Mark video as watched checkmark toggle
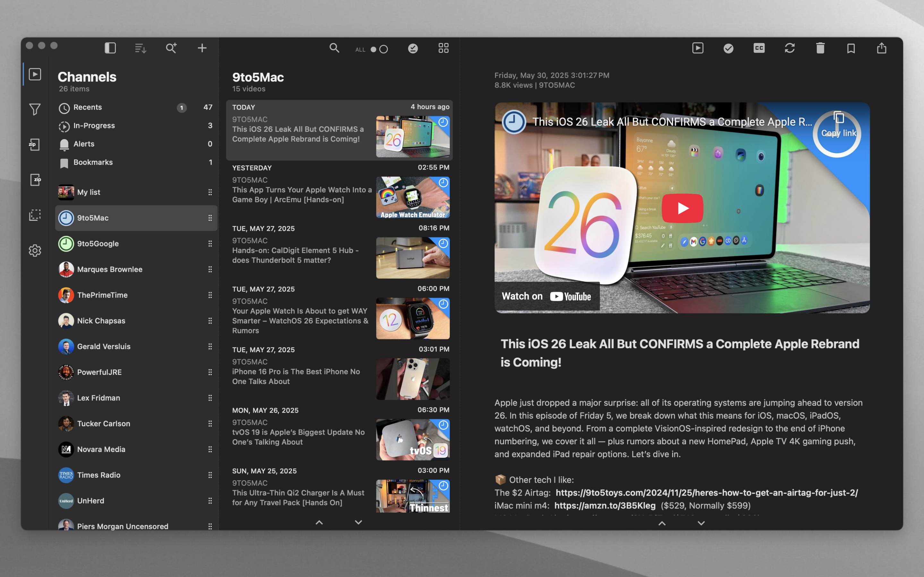 point(728,48)
